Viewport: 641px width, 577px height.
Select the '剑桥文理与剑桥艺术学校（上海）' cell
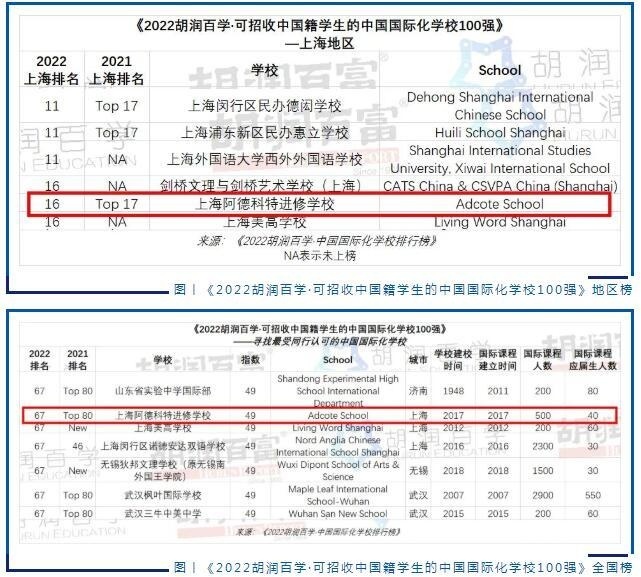tap(261, 186)
